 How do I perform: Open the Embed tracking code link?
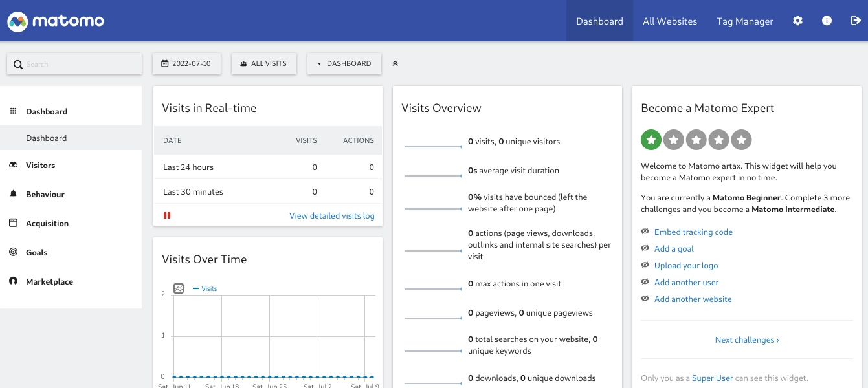(693, 232)
